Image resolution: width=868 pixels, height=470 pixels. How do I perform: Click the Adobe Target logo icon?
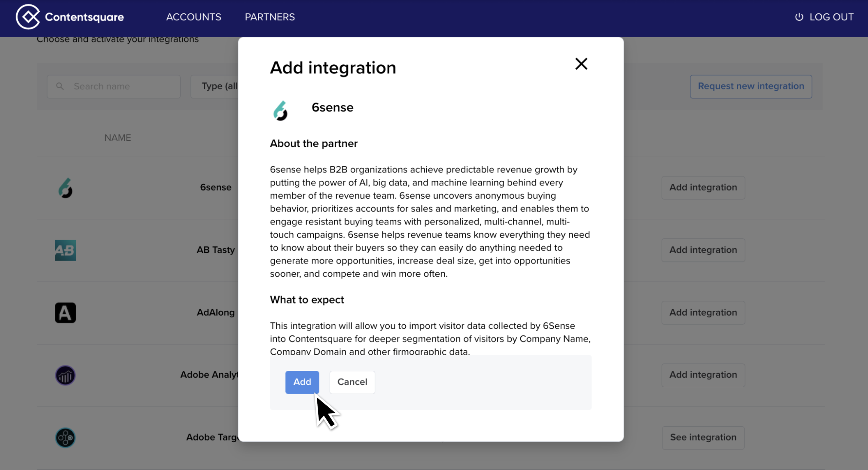pos(65,438)
